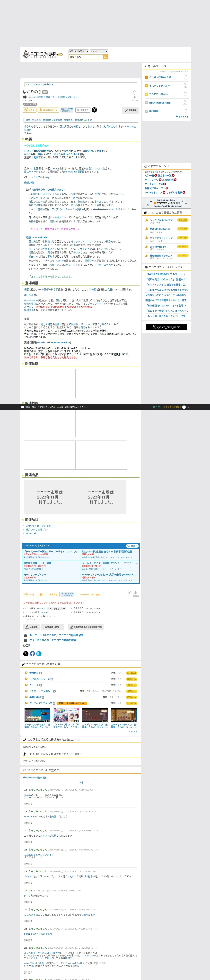Click the ウォッチリストに追加 button
The height and width of the screenshot is (980, 210).
90,595
